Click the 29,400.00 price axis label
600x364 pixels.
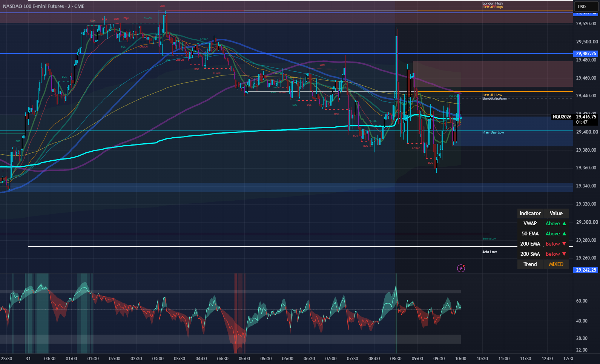click(x=587, y=132)
